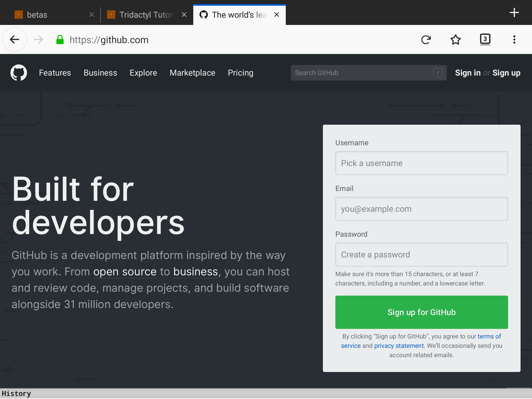Focus the email input field
Image resolution: width=532 pixels, height=399 pixels.
422,209
